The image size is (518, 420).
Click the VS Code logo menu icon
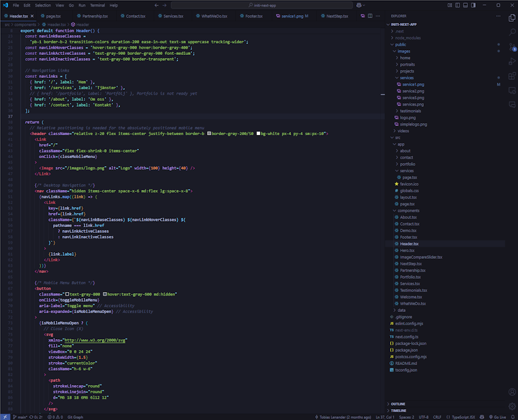coord(5,5)
